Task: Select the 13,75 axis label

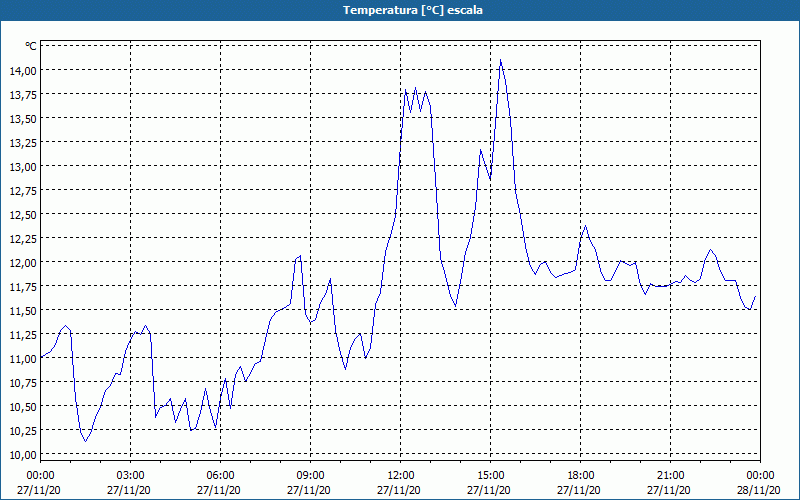Action: 23,94
